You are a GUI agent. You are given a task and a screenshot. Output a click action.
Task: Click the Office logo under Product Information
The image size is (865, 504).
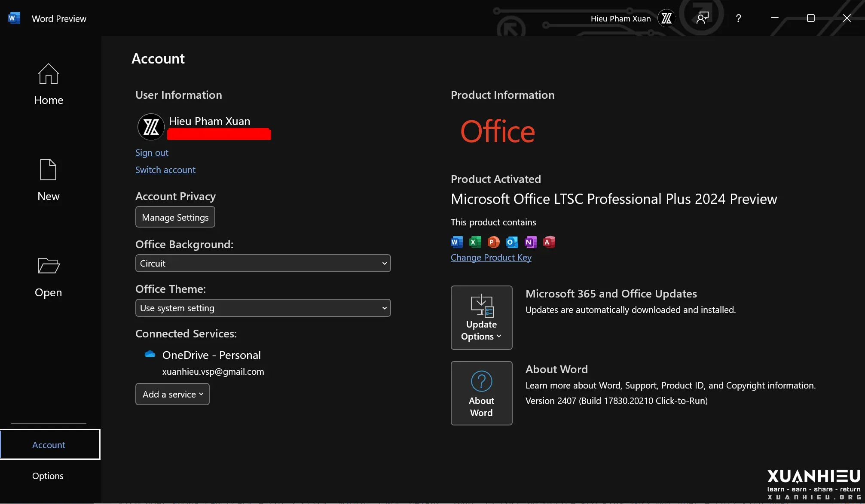[498, 131]
